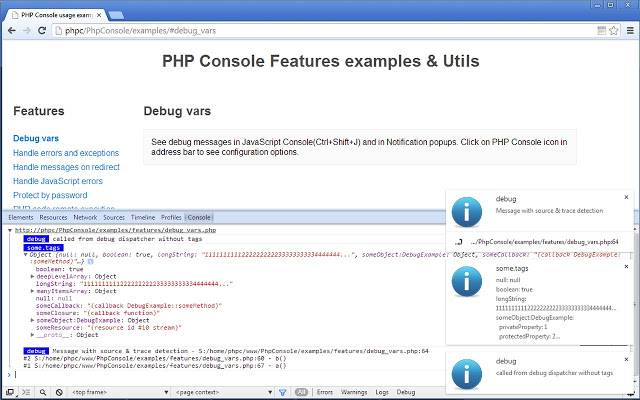Open the debug_vars.php URL in console

[x=116, y=230]
